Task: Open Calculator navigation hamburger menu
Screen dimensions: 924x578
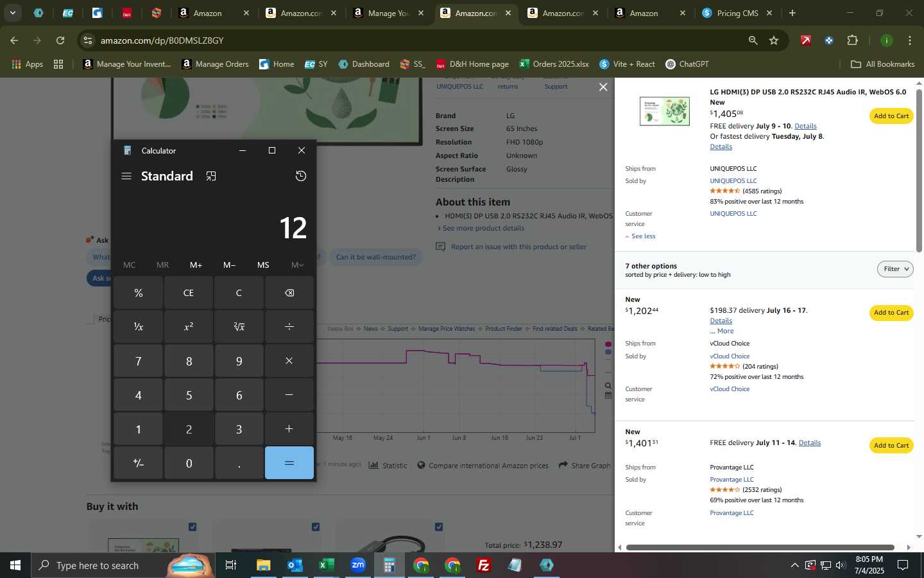Action: point(126,176)
